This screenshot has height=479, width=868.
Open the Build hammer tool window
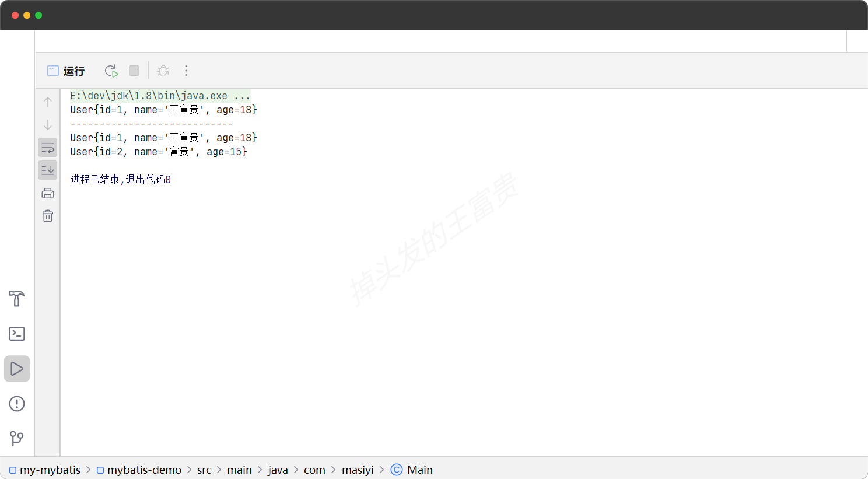click(17, 299)
